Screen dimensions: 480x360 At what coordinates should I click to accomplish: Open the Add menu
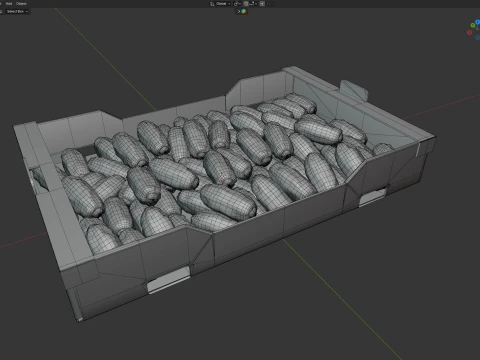9,4
